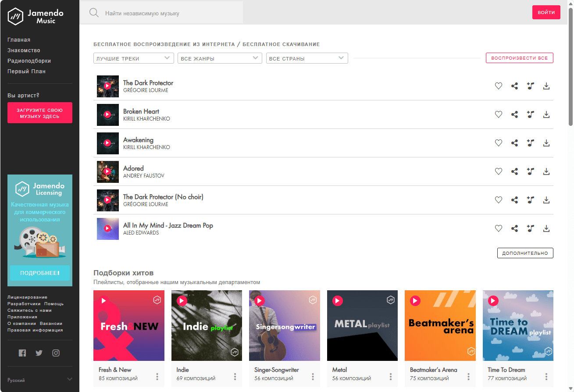Open Первый План in the sidebar
The image size is (574, 392).
click(x=26, y=71)
